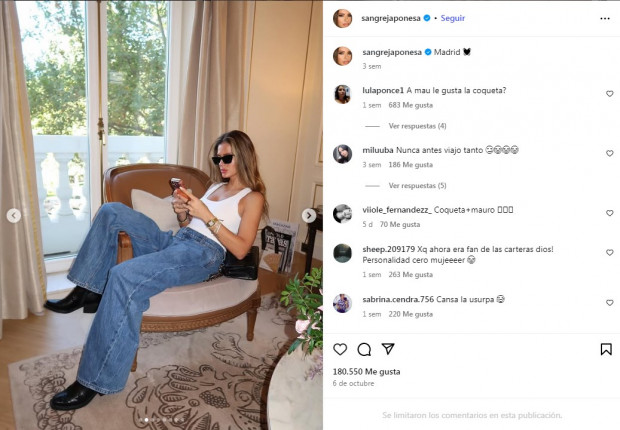Like lulaponce1's comment
Viewport: 620px width, 430px height.
click(609, 94)
